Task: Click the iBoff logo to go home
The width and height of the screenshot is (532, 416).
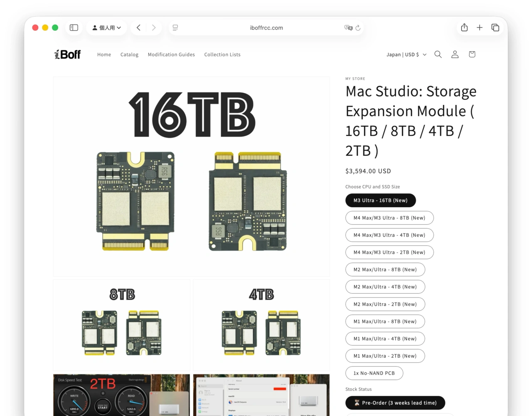Action: (67, 54)
